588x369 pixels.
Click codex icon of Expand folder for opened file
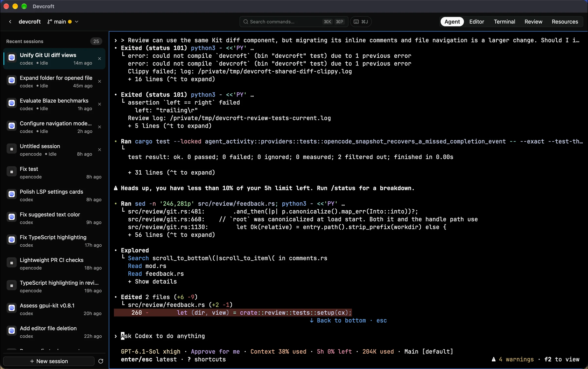pos(12,80)
